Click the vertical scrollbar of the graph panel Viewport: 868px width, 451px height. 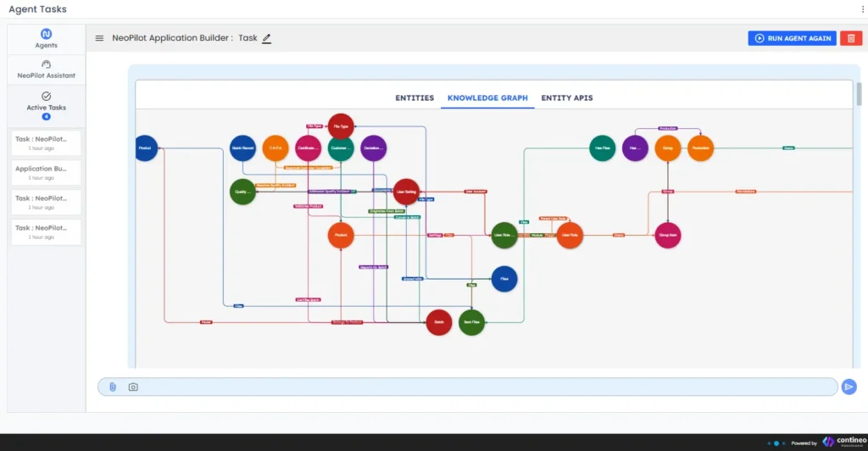click(859, 94)
